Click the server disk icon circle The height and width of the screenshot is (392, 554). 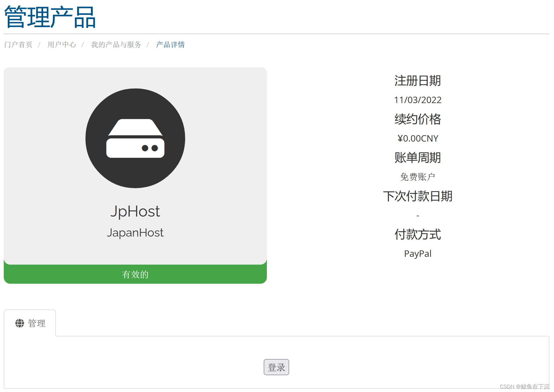[135, 138]
